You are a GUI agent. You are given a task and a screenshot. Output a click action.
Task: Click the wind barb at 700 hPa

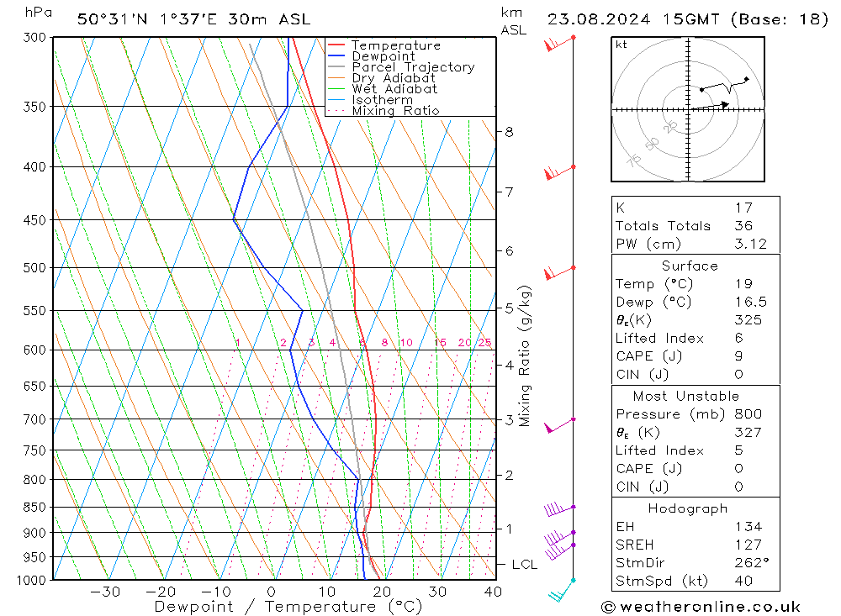(559, 426)
